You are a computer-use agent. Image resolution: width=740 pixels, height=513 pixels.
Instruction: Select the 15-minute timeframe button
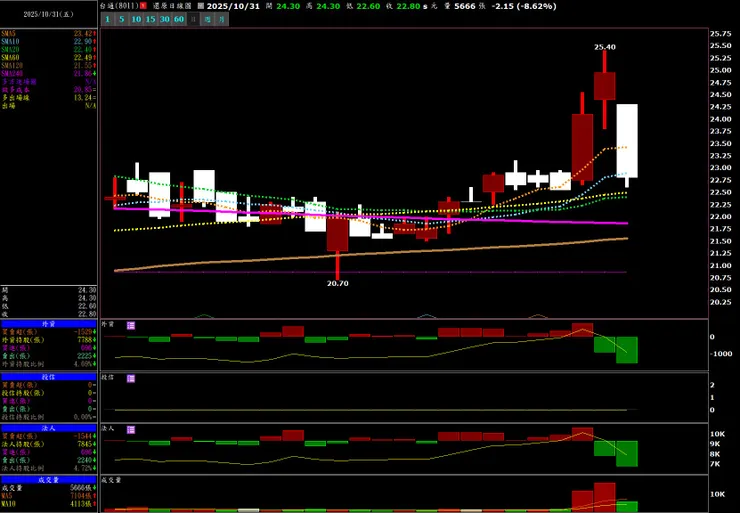point(150,19)
